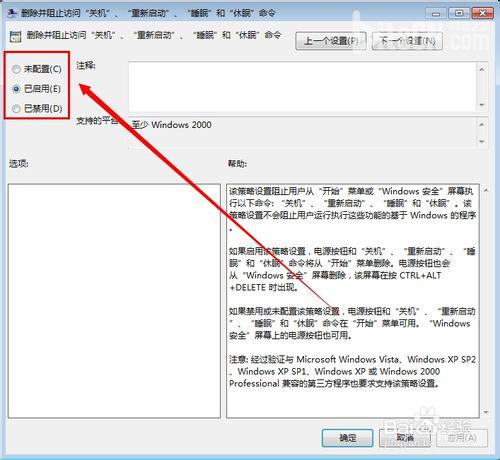The height and width of the screenshot is (460, 500).
Task: Minimize the policy settings window
Action: click(436, 14)
